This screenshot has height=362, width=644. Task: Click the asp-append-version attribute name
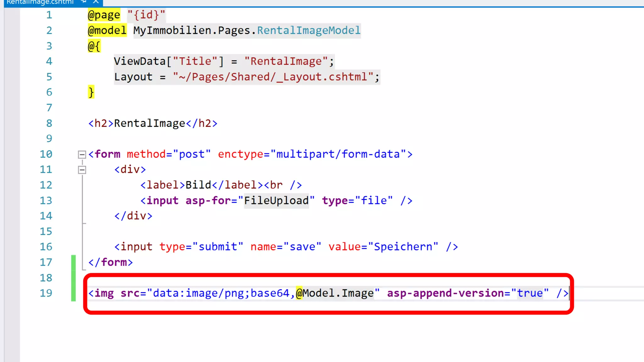click(x=445, y=293)
